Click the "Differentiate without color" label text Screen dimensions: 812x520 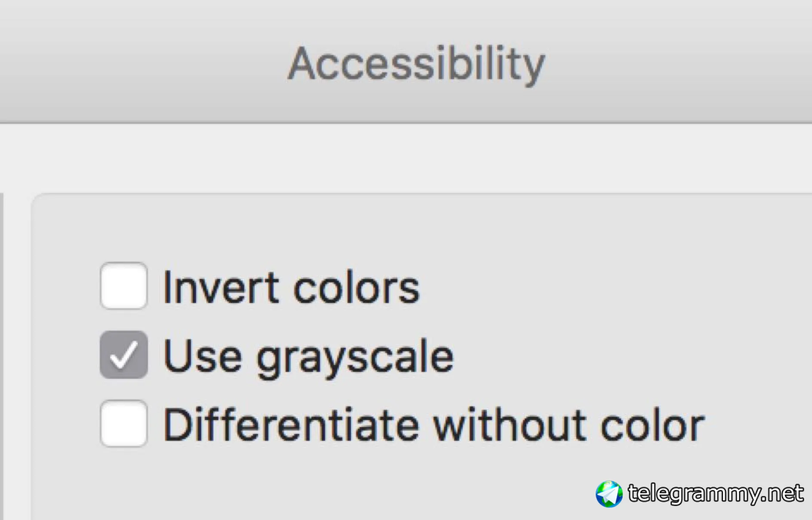pos(434,425)
